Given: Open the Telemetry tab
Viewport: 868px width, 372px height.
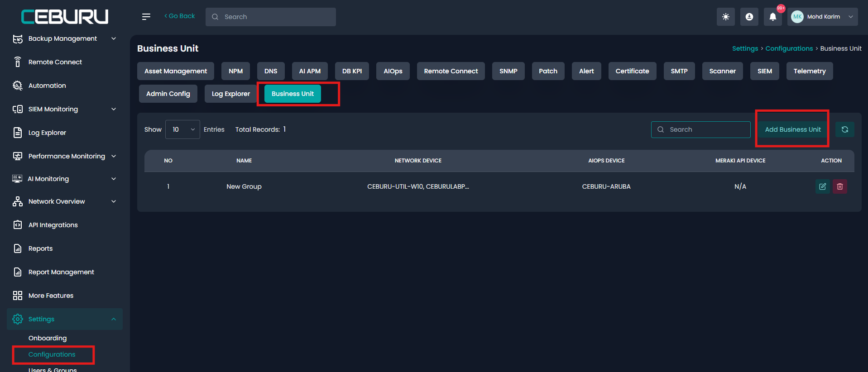Looking at the screenshot, I should (810, 71).
